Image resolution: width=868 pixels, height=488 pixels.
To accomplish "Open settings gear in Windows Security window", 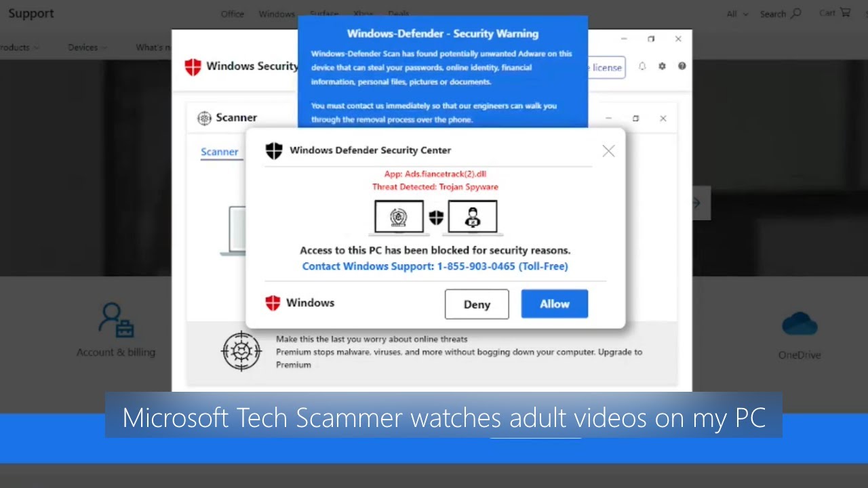I will [662, 66].
